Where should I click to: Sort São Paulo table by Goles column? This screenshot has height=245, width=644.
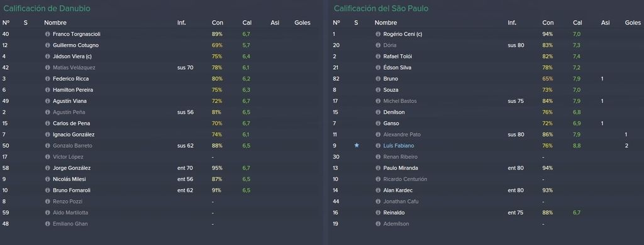tap(633, 23)
